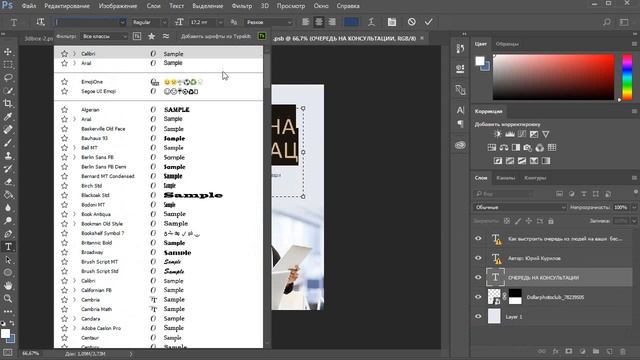Center the text
640x360 pixels.
pos(319,22)
